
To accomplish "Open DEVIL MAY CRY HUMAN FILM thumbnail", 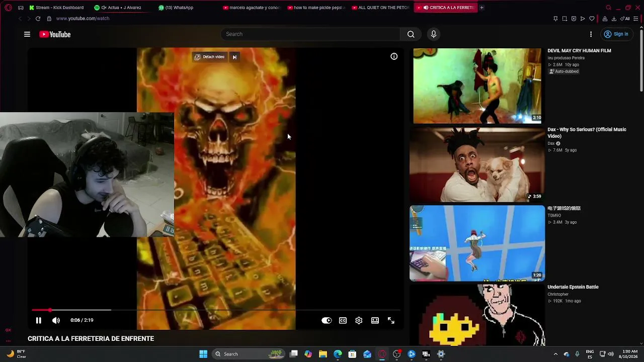I will (x=477, y=86).
